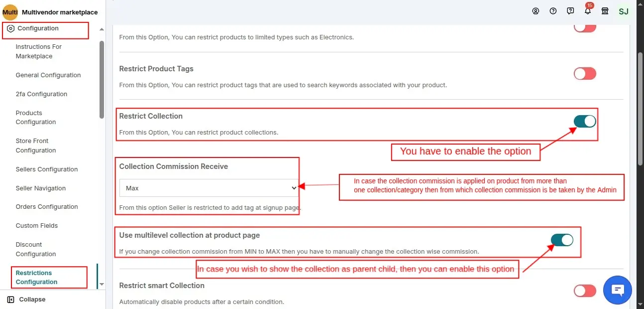
Task: Enable the Restrict smart Collection toggle
Action: [585, 291]
